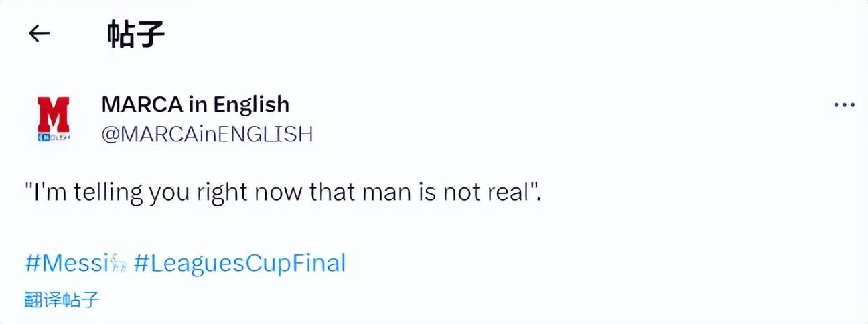Click the @MARCAinENGLISH handle

207,134
